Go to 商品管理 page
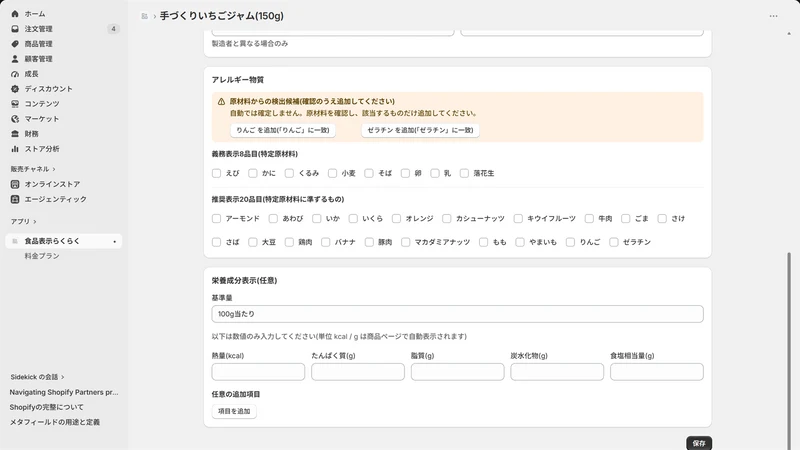The height and width of the screenshot is (450, 800). click(38, 44)
